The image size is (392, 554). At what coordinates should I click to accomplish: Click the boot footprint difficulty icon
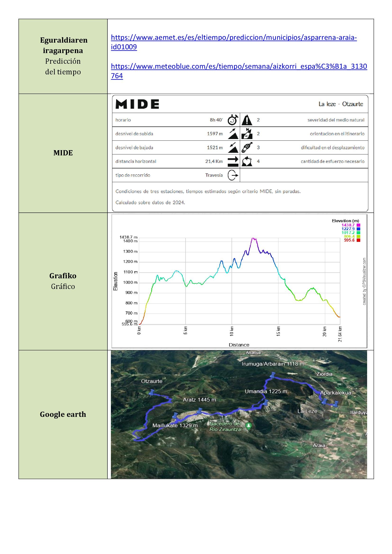(x=247, y=147)
